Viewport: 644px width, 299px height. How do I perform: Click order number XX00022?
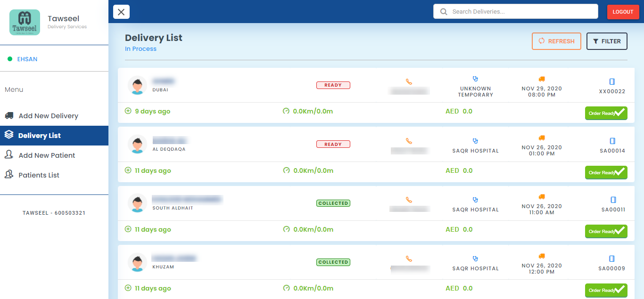coord(612,91)
